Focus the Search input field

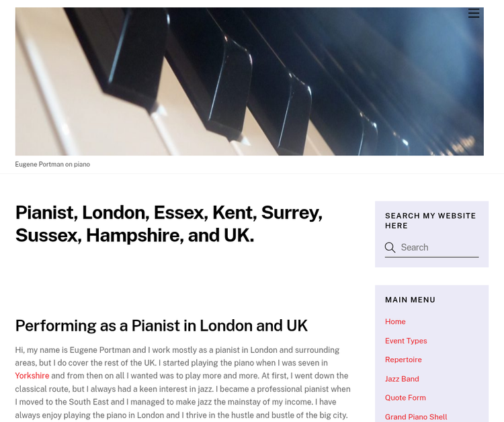point(438,247)
